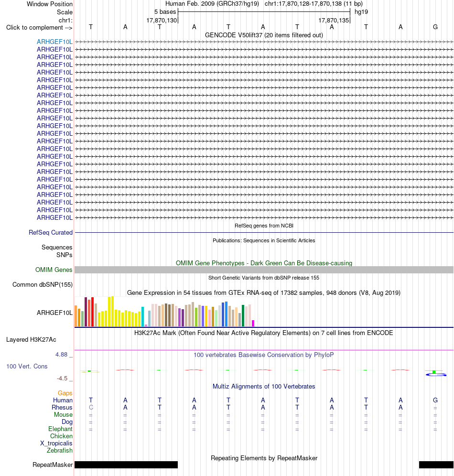Viewport: 454px width, 476px height.
Task: Click the 'RepeatMasker' track label
Action: click(53, 465)
